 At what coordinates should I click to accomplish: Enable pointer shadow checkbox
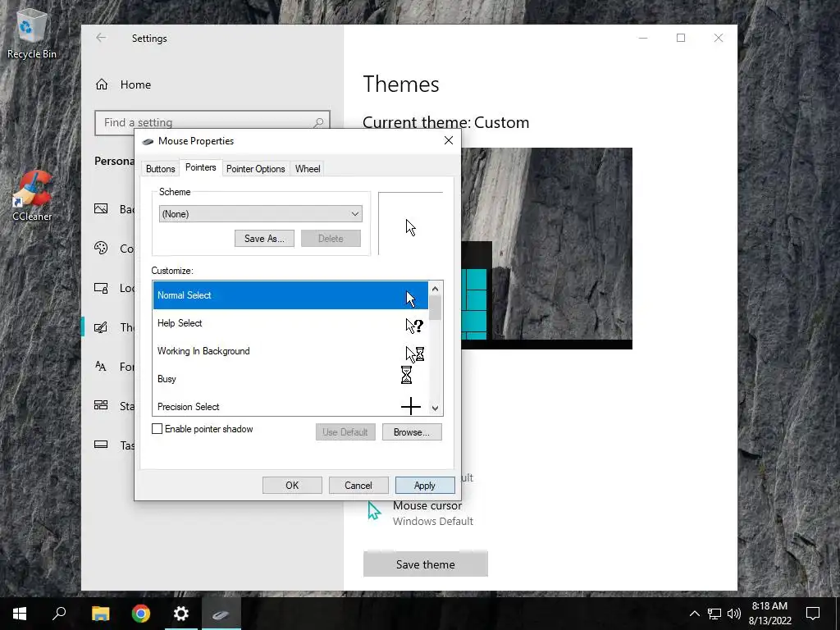tap(157, 428)
